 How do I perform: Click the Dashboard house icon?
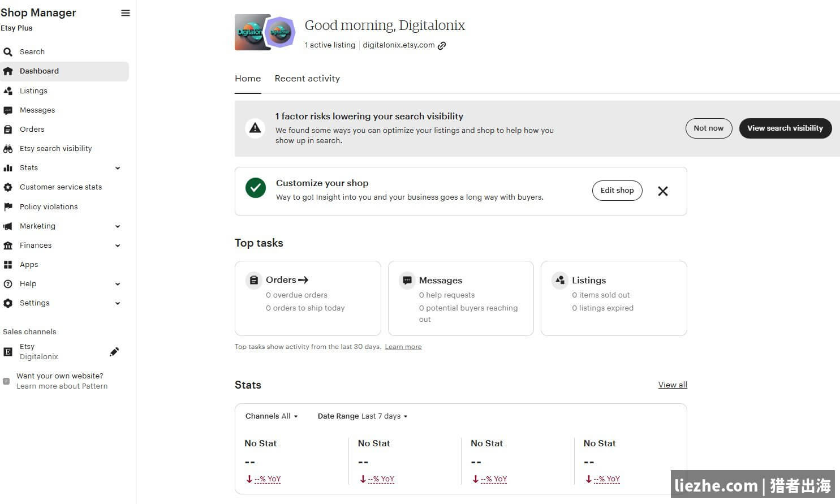coord(8,71)
